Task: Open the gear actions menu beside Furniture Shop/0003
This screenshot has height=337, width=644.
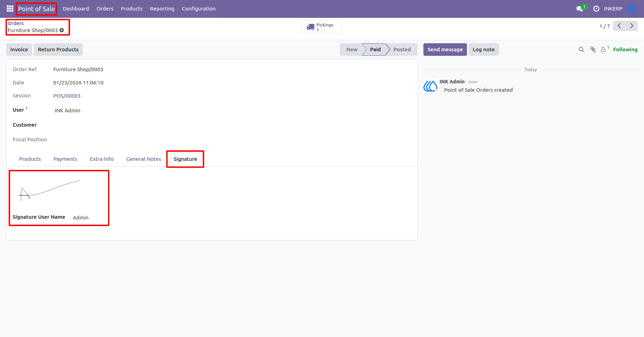Action: pyautogui.click(x=62, y=30)
